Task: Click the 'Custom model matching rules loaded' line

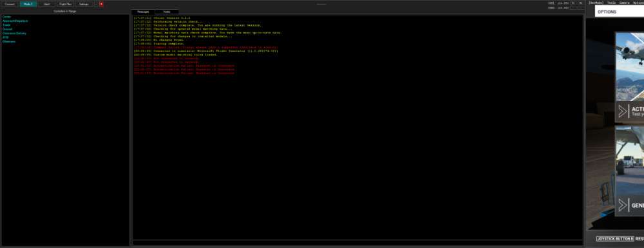Action: (175, 55)
